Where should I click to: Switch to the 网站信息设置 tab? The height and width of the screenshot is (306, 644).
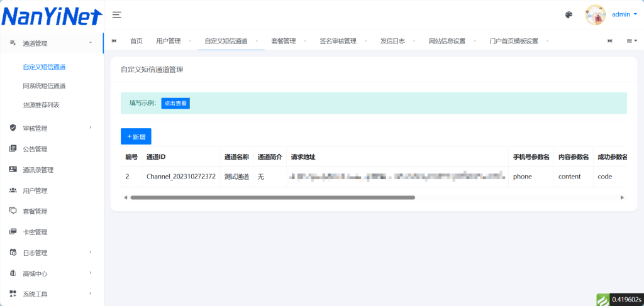[447, 41]
